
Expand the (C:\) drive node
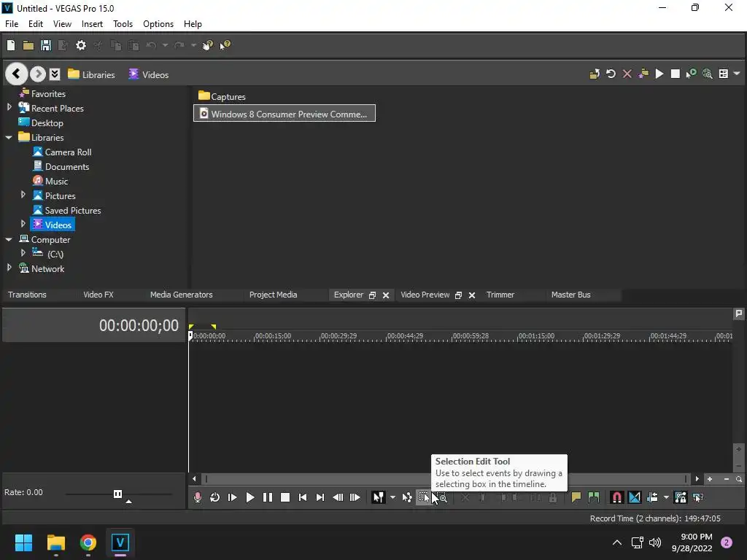23,253
